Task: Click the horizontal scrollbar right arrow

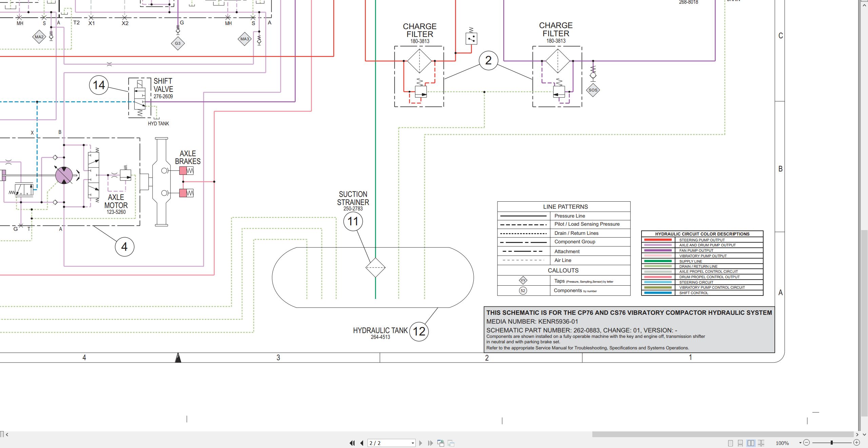Action: [857, 434]
